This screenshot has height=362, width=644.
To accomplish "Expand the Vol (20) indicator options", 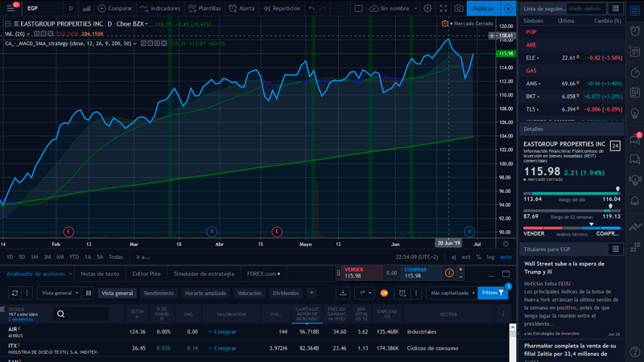I will pyautogui.click(x=28, y=34).
